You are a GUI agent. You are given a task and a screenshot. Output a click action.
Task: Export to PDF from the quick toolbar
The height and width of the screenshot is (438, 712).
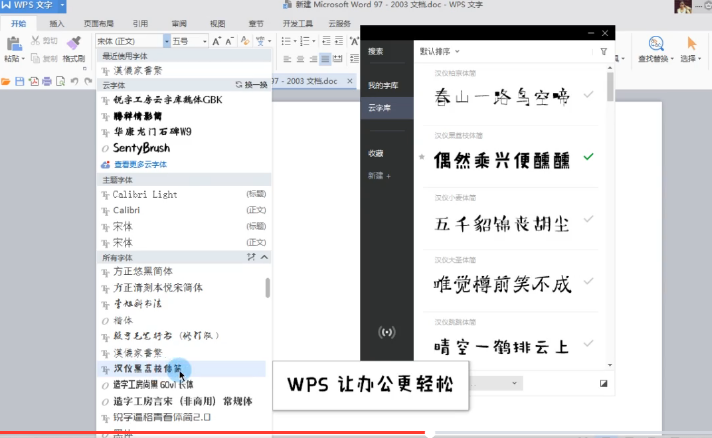click(34, 82)
